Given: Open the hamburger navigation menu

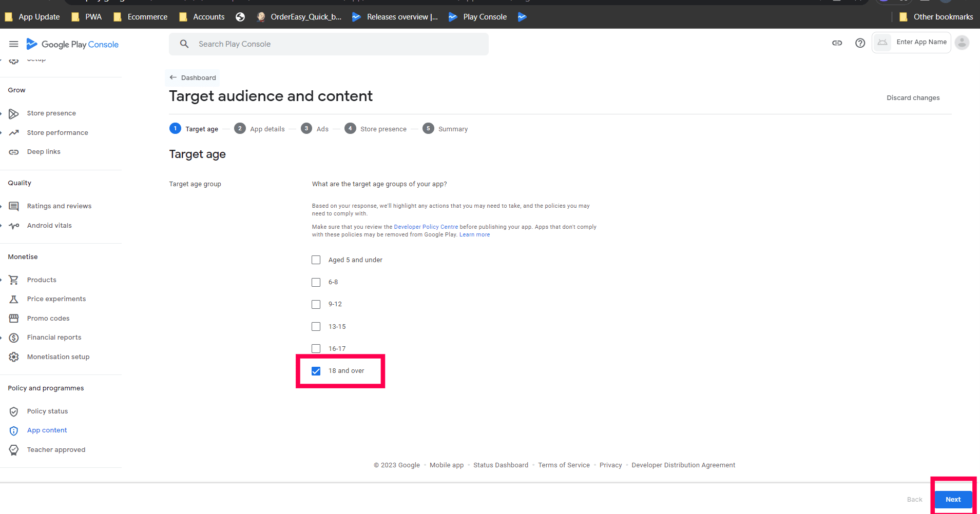Looking at the screenshot, I should pyautogui.click(x=14, y=44).
